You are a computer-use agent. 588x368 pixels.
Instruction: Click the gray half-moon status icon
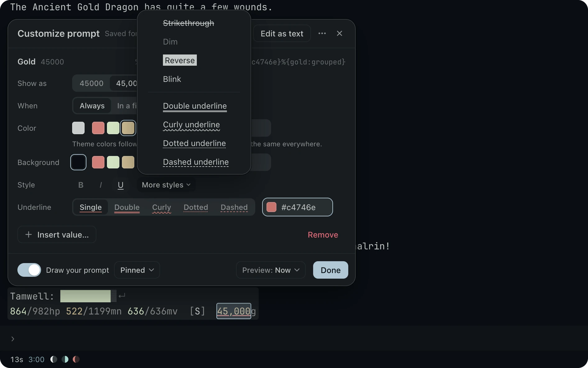54,359
